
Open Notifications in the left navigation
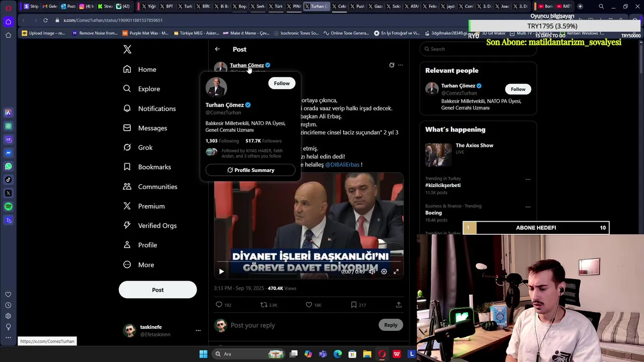150,109
